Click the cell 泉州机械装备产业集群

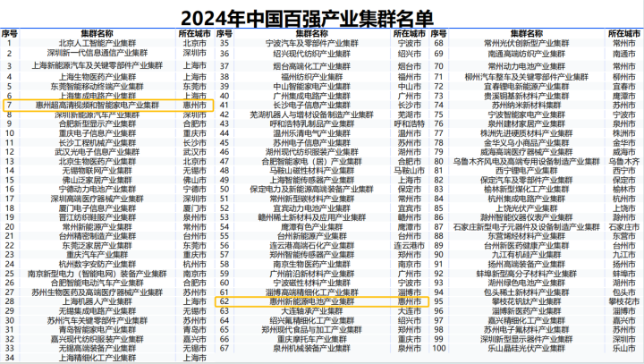click(x=312, y=349)
